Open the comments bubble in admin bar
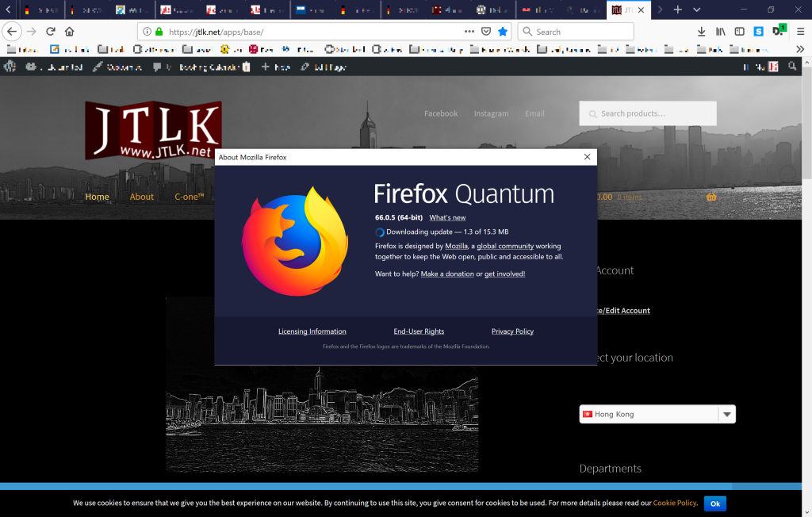The image size is (812, 517). pyautogui.click(x=162, y=67)
